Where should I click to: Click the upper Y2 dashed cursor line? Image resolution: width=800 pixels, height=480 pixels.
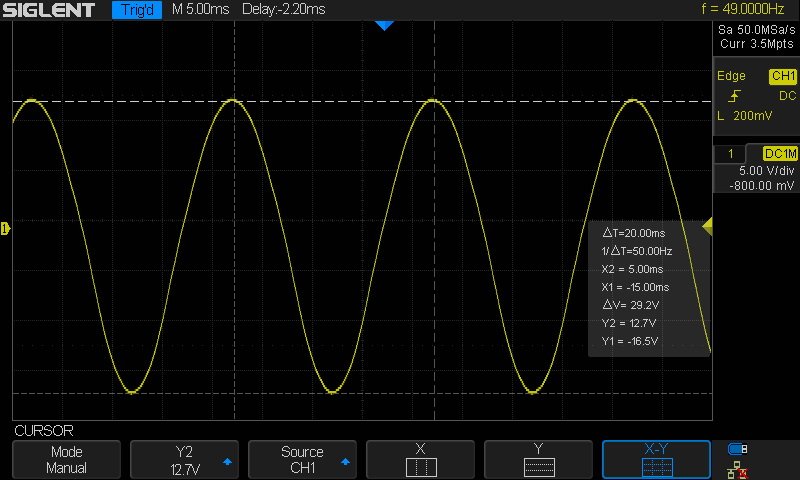point(300,101)
